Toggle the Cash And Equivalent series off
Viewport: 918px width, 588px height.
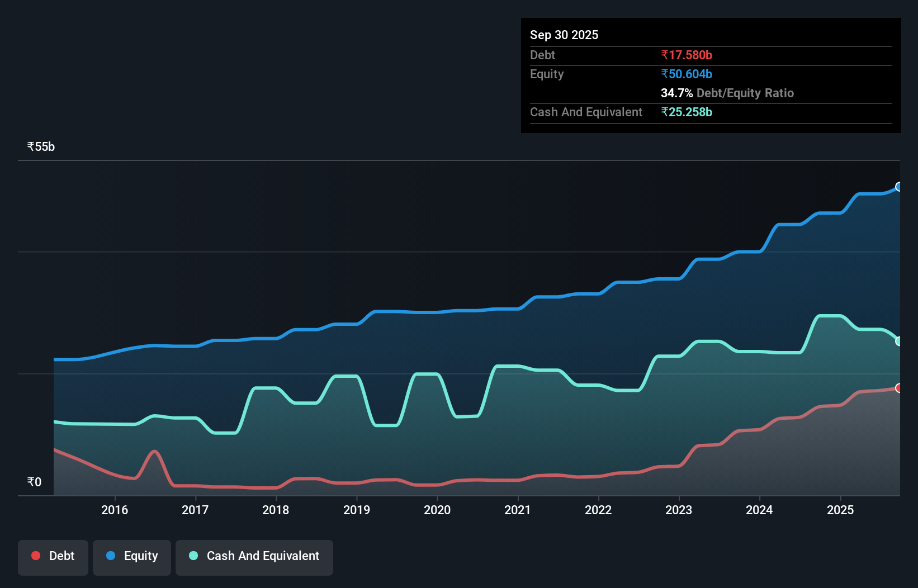pyautogui.click(x=254, y=556)
